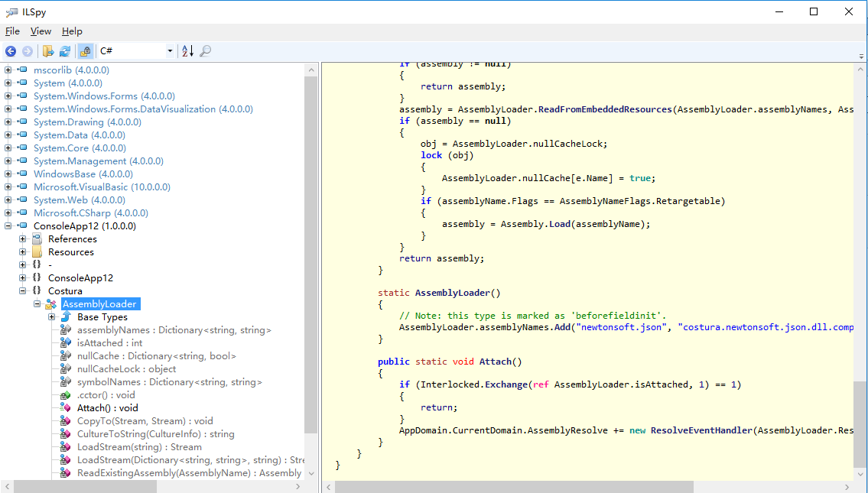Click the AssemblyLoader class icon
This screenshot has width=868, height=493.
pyautogui.click(x=51, y=304)
